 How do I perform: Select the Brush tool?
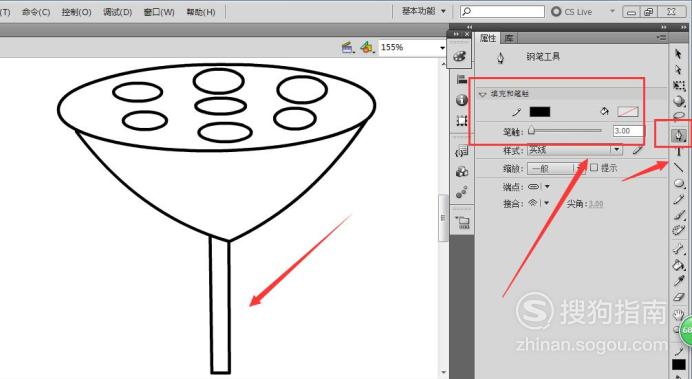coord(679,215)
